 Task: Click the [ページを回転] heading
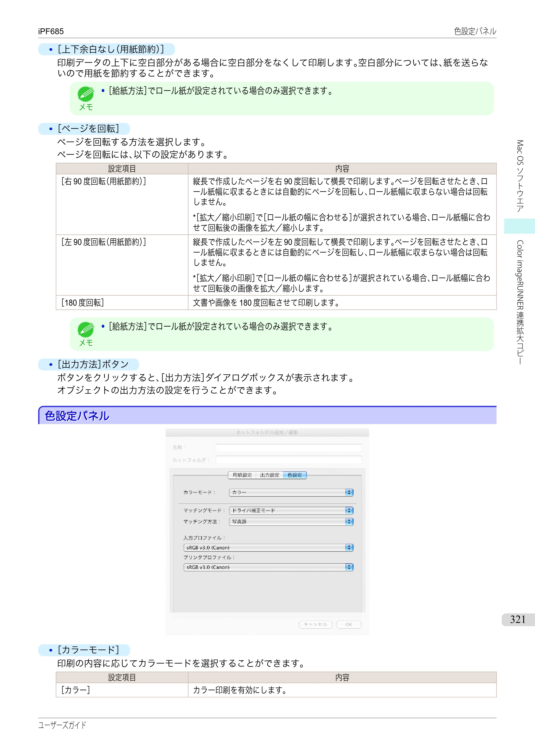click(x=88, y=129)
